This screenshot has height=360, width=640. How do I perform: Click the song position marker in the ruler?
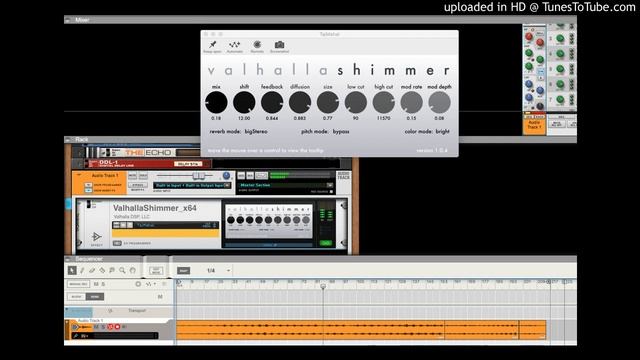(x=323, y=286)
